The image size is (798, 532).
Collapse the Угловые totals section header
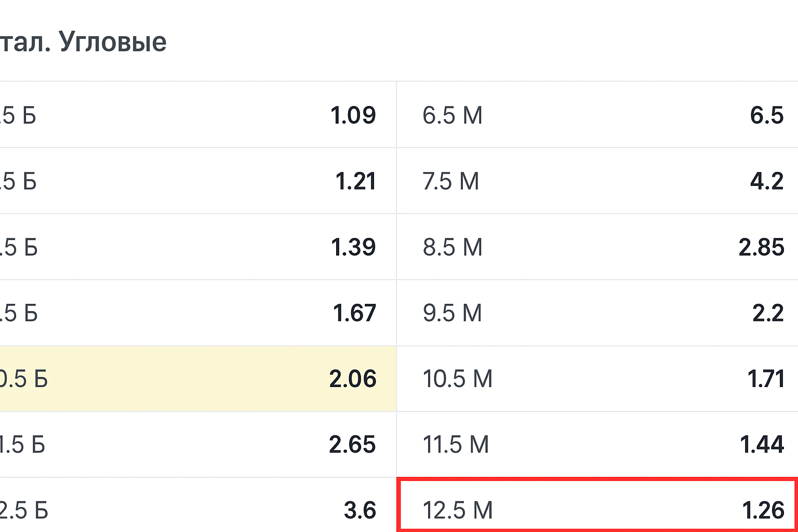[x=83, y=42]
